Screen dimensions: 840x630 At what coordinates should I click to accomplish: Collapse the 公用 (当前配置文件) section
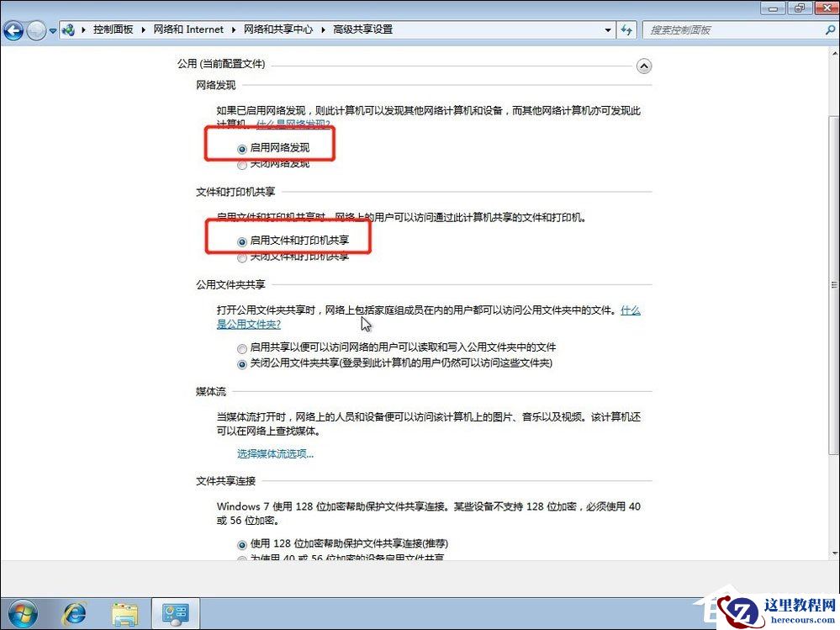644,66
